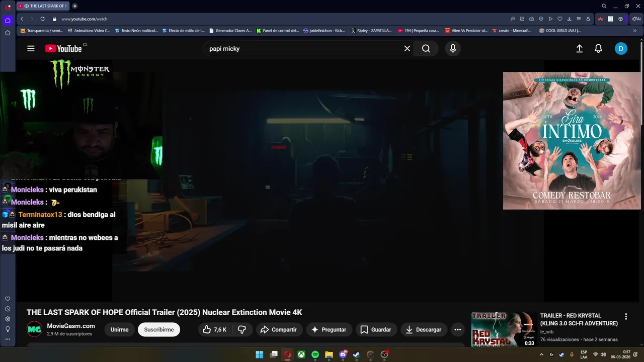Screen dimensions: 644x362
Task: Click 'TRAILER - RED KRYSTAL' video title
Action: pyautogui.click(x=579, y=320)
